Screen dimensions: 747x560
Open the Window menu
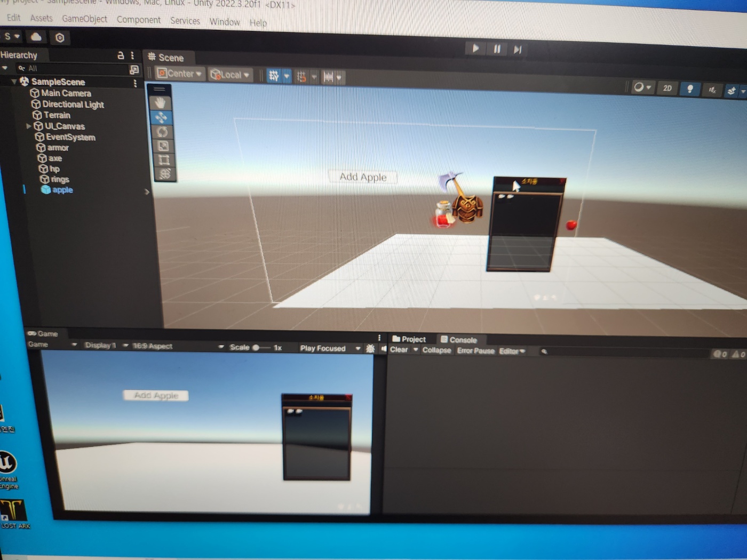pos(224,22)
